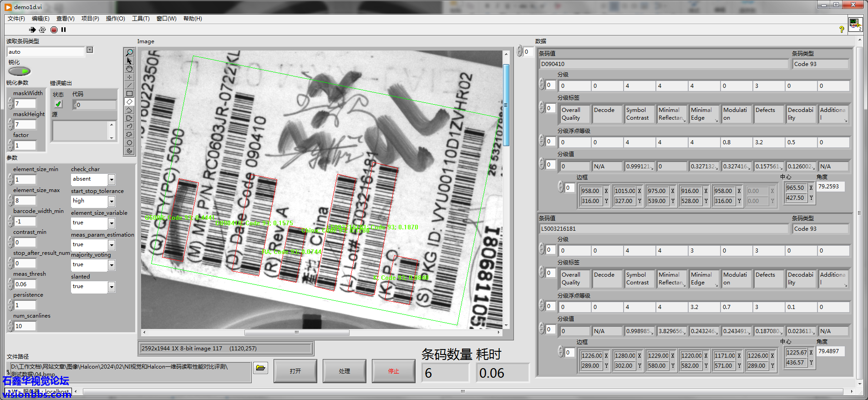
Task: Select the Freehand Region ROI tool
Action: pos(129,134)
